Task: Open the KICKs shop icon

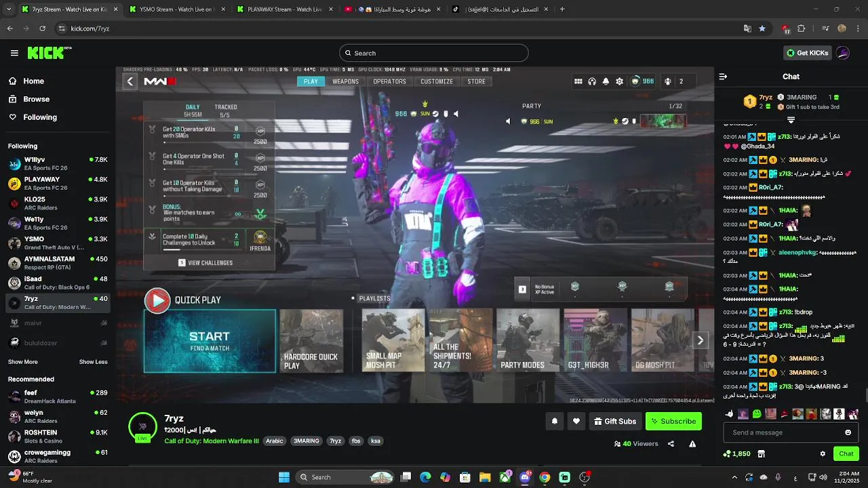Action: pyautogui.click(x=762, y=453)
